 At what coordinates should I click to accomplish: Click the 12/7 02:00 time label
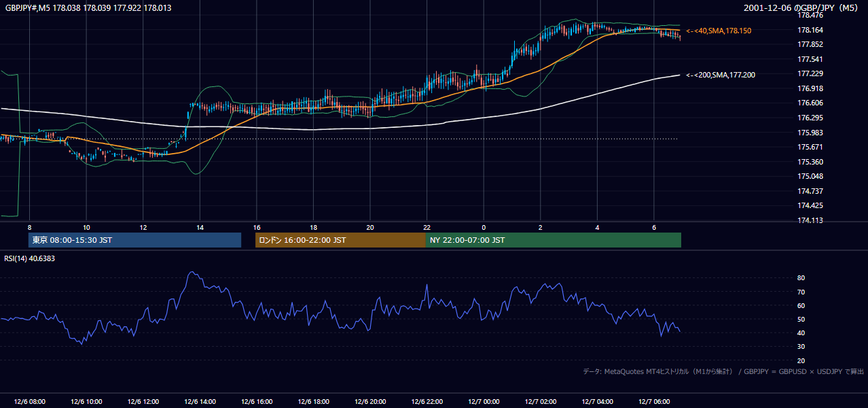tap(541, 402)
